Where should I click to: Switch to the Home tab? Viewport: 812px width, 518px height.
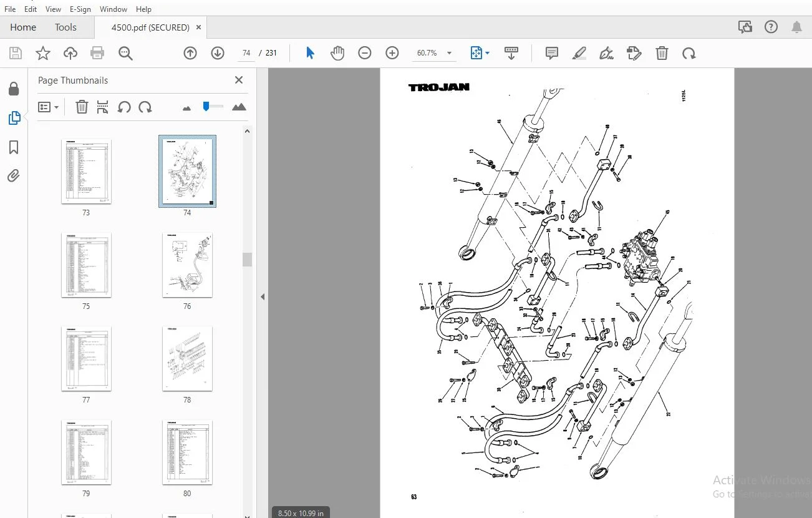pyautogui.click(x=23, y=27)
